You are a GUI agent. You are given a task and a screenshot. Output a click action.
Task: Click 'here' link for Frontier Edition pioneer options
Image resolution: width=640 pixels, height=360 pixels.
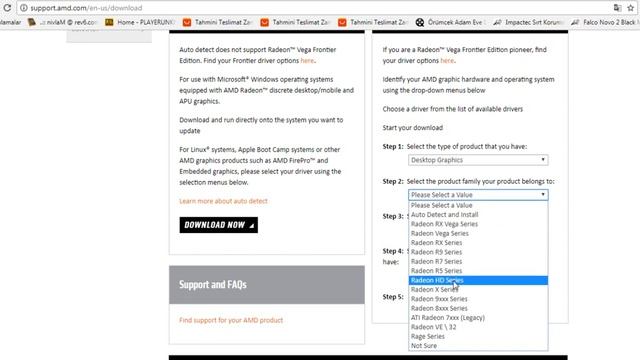(x=447, y=61)
